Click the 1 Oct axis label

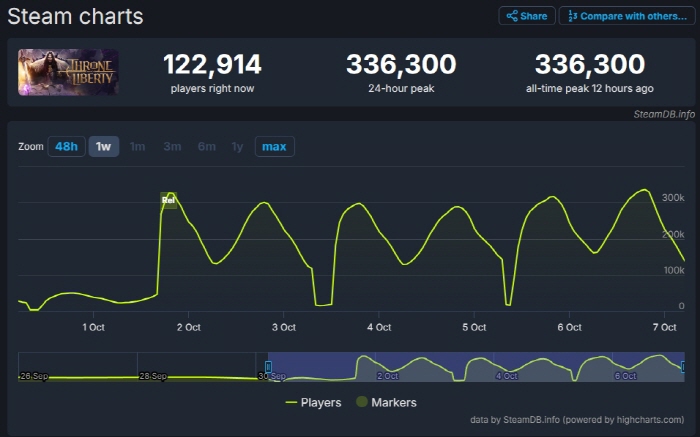pyautogui.click(x=93, y=328)
